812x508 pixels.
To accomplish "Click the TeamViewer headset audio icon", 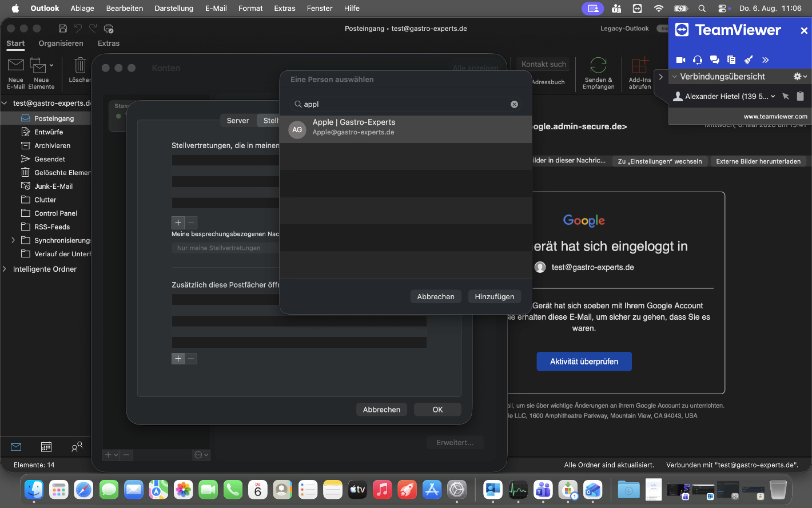I will [698, 60].
